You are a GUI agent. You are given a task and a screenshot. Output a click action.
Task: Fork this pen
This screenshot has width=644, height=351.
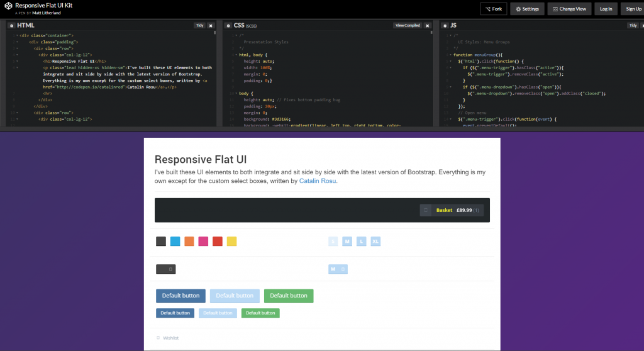493,9
